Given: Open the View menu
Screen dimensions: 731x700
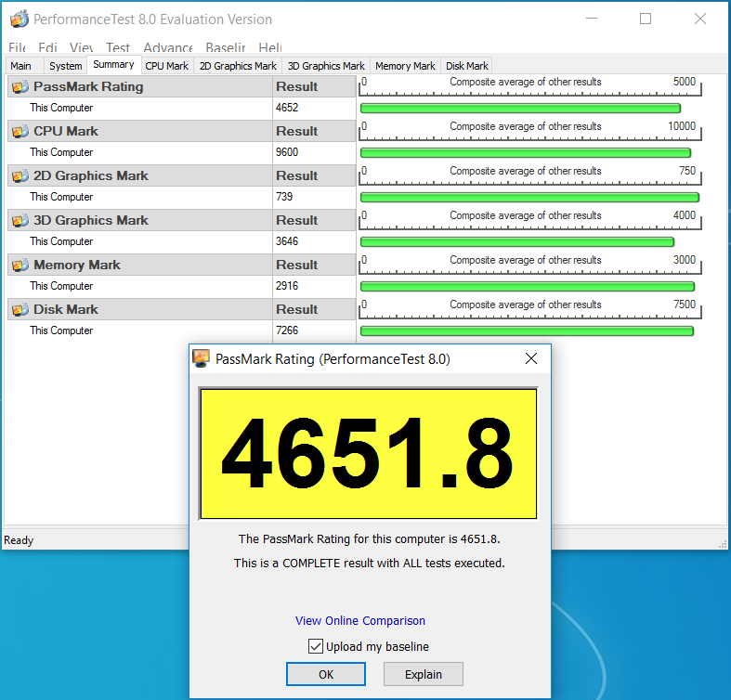Looking at the screenshot, I should pyautogui.click(x=81, y=47).
